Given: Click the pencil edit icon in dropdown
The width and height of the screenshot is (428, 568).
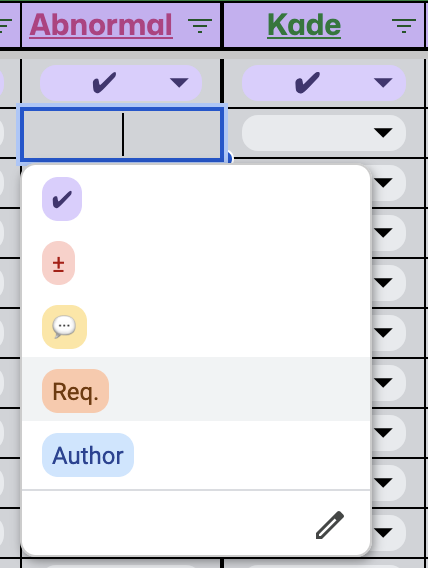Looking at the screenshot, I should click(x=330, y=525).
